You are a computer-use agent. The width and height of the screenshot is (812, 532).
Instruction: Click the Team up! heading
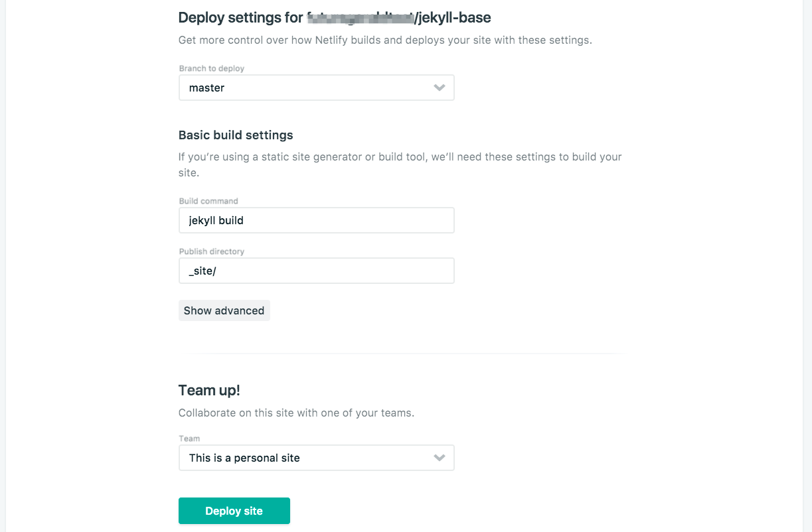coord(209,390)
